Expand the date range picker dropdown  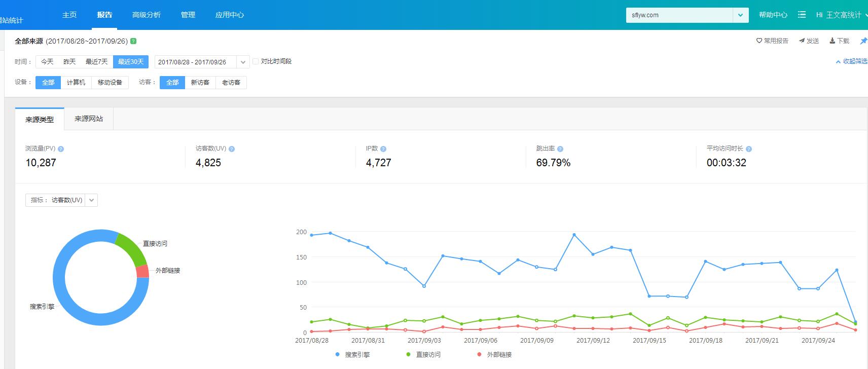point(243,62)
